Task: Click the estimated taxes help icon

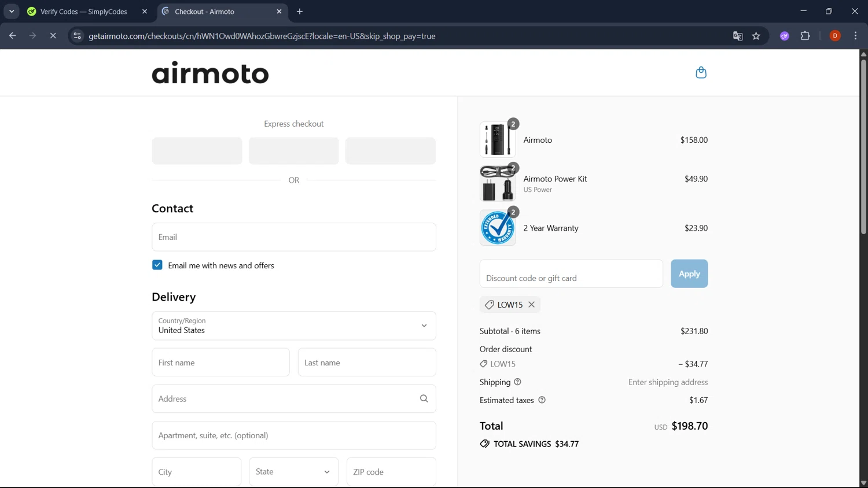Action: (542, 400)
